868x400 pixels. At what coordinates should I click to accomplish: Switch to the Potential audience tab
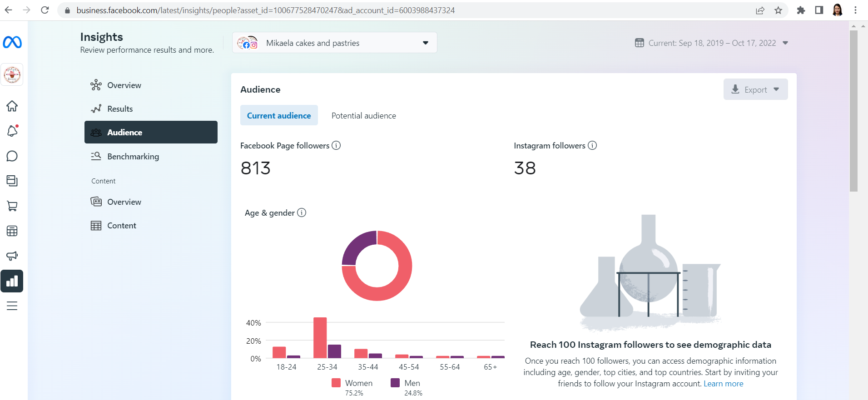363,116
